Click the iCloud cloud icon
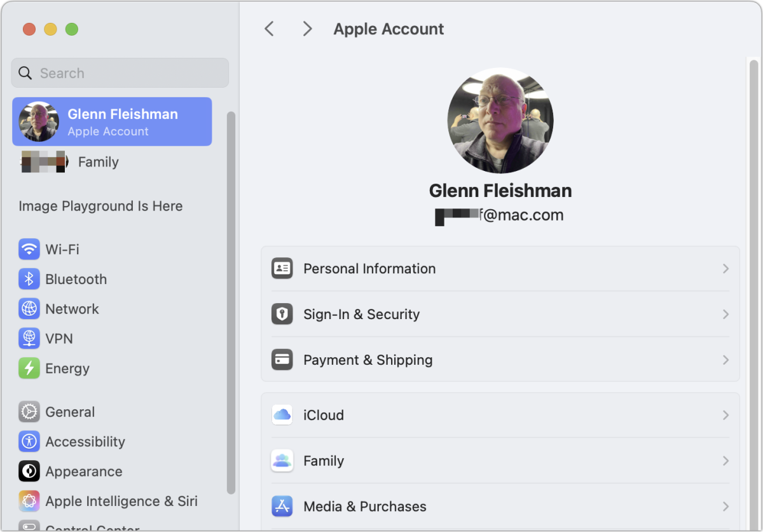Screen dimensions: 763x532 (282, 415)
